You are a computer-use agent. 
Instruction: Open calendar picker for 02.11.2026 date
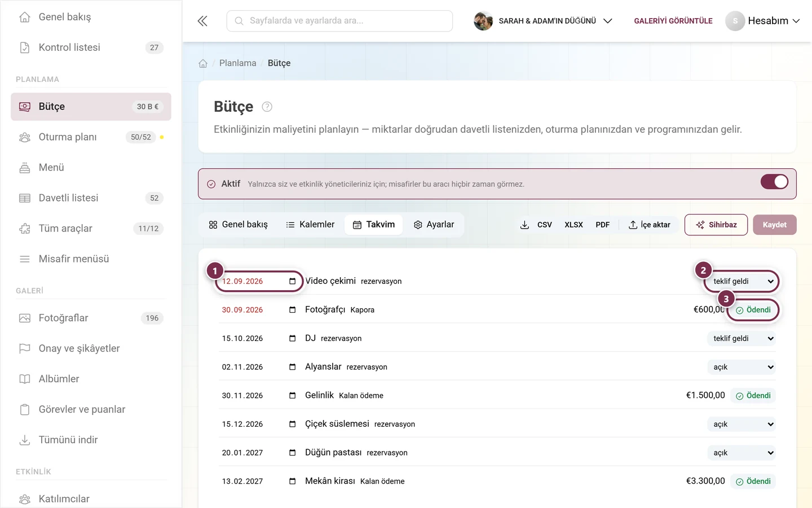(x=292, y=367)
